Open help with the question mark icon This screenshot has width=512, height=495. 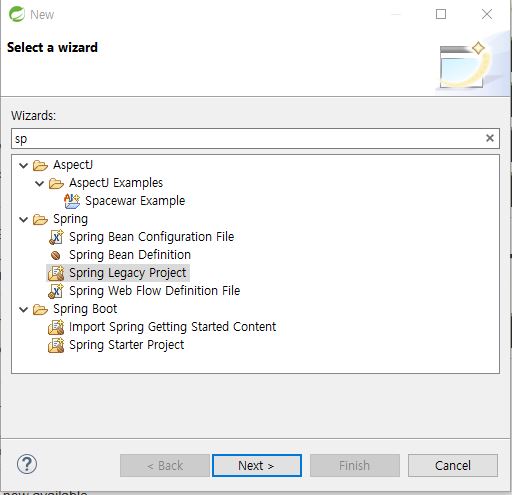tap(27, 464)
